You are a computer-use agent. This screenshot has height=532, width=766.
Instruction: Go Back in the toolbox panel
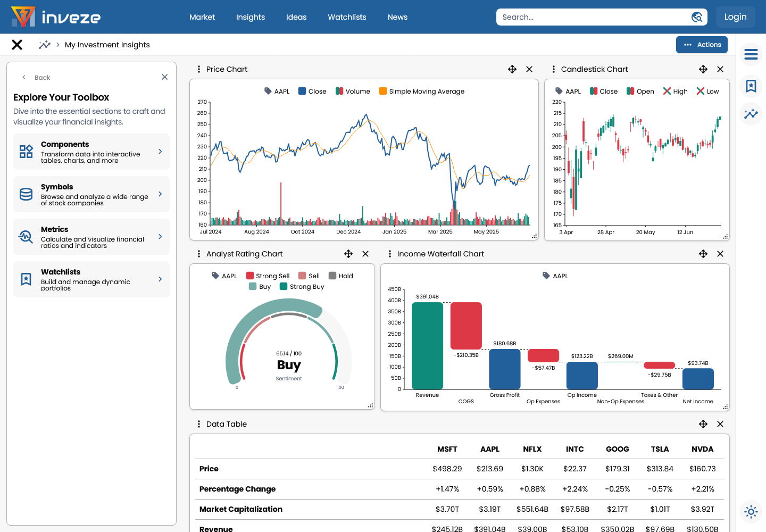(36, 78)
